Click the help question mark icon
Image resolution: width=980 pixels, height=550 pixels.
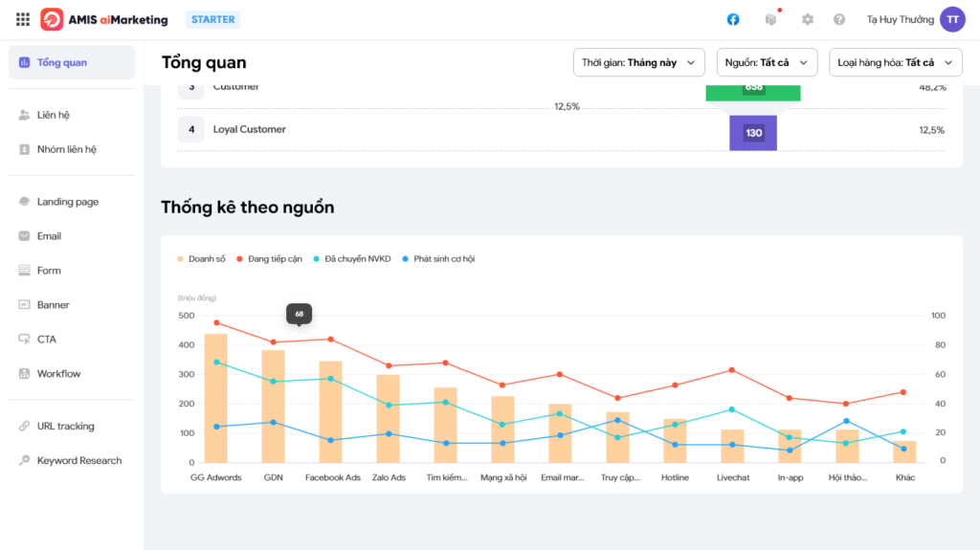click(839, 19)
